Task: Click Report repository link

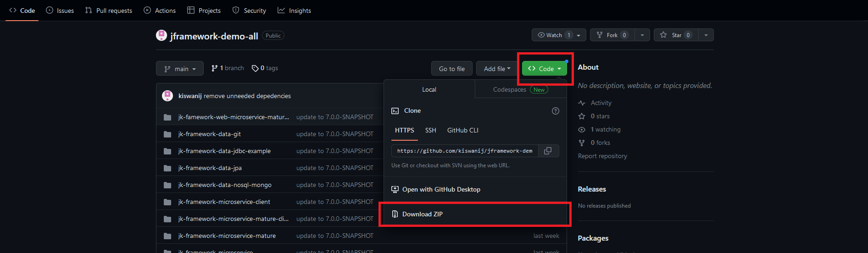Action: [602, 156]
